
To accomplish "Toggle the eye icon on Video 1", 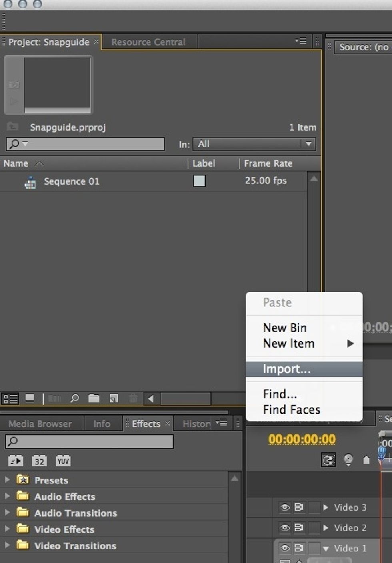I will click(x=284, y=548).
